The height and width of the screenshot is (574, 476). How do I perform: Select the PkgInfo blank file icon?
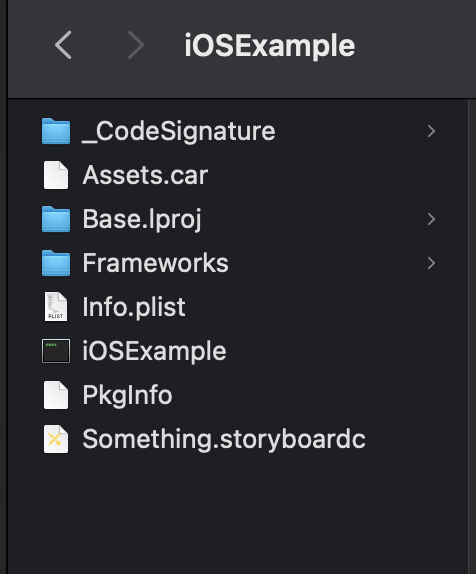click(x=56, y=395)
